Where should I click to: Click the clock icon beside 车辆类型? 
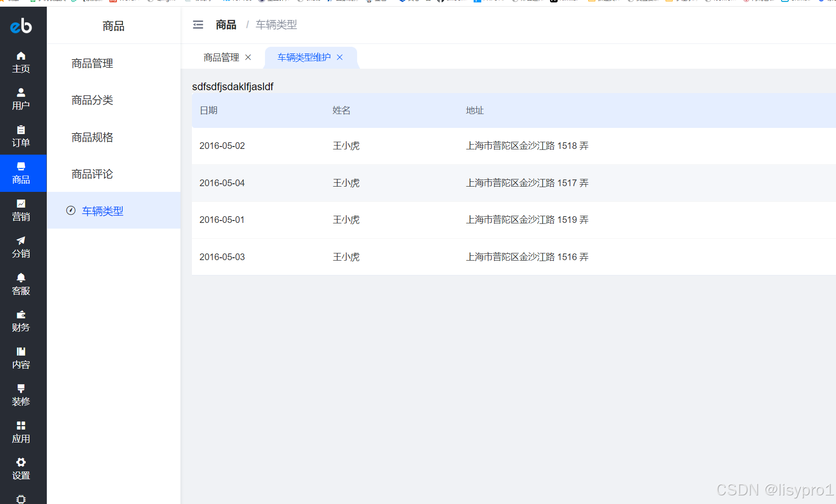tap(71, 210)
